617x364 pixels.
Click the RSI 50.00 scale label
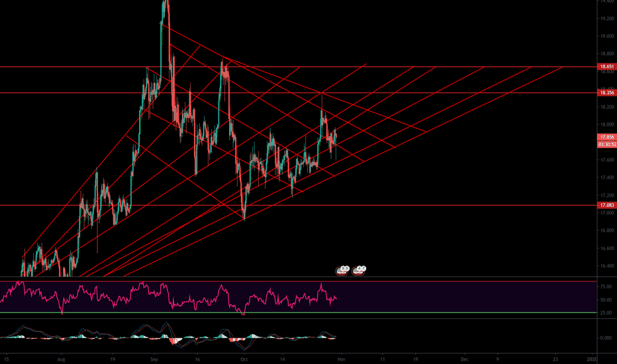(606, 300)
